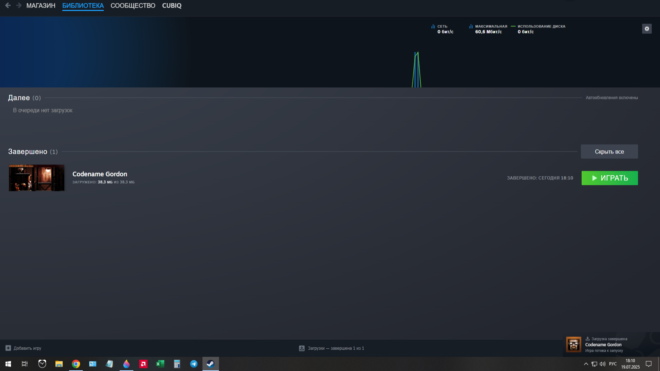Viewport: 660px width, 371px height.
Task: Open the notepad-like taskbar app
Action: [109, 364]
